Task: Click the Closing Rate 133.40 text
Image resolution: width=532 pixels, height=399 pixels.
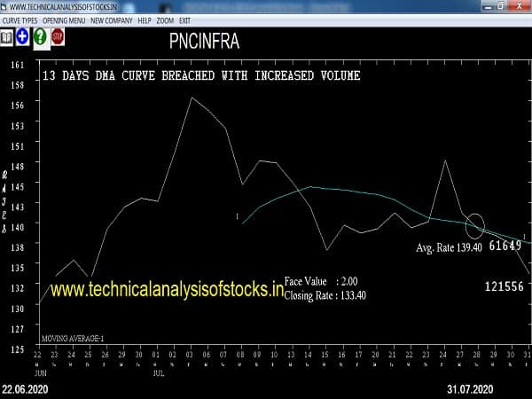Action: [x=325, y=295]
